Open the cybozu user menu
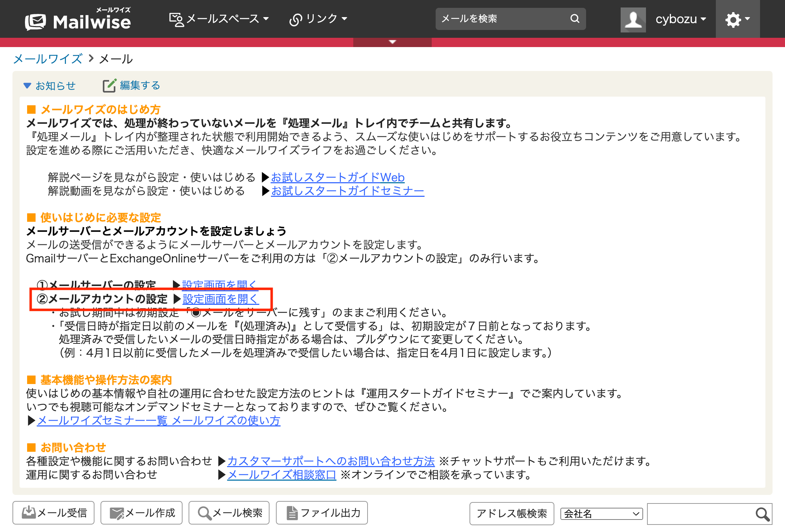 (x=681, y=19)
